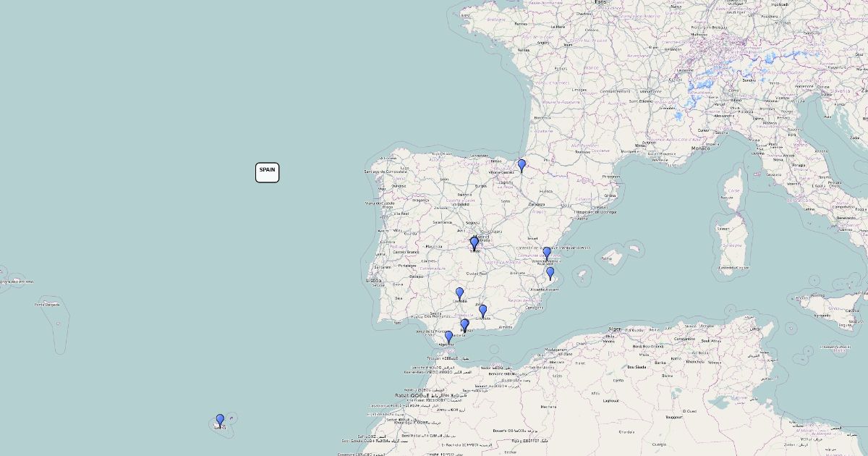Open the marker at Valencia
The width and height of the screenshot is (868, 456).
coord(547,253)
